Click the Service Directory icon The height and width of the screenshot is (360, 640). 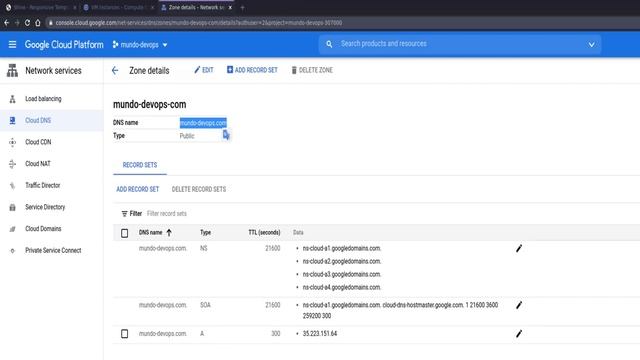[12, 207]
